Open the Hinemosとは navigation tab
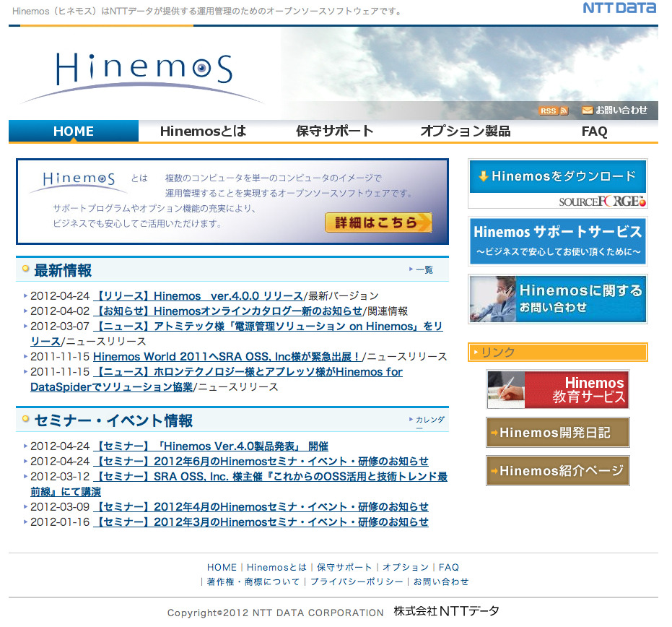This screenshot has height=627, width=672. click(203, 131)
